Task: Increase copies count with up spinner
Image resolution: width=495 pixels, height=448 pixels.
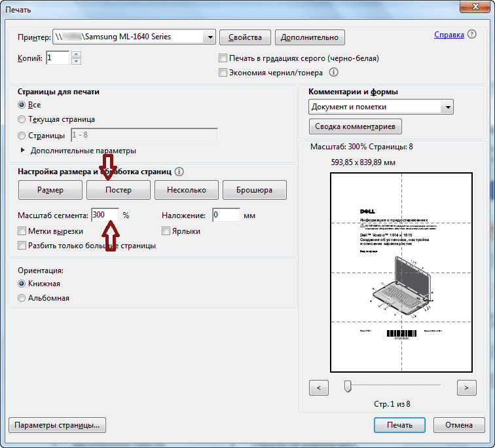Action: point(76,55)
